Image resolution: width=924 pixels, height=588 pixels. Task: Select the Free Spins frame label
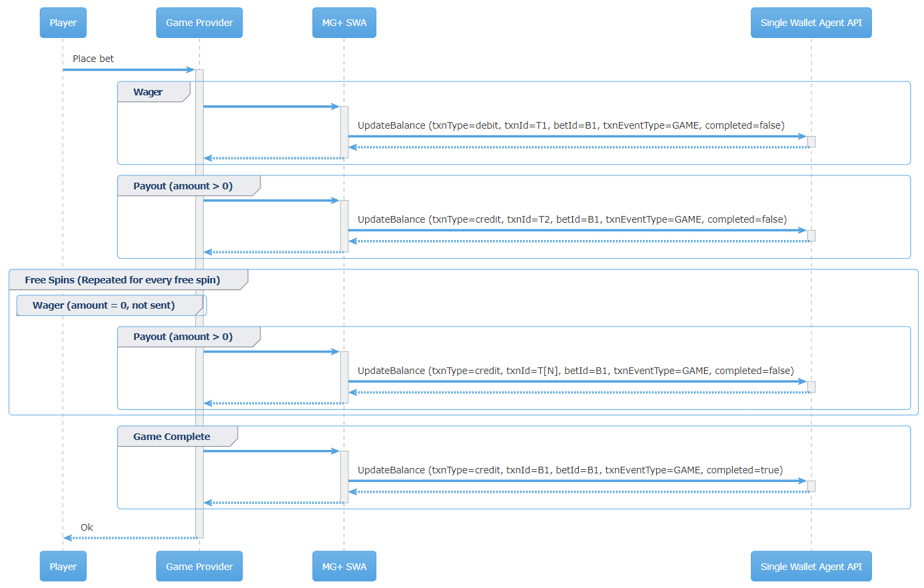[x=123, y=280]
